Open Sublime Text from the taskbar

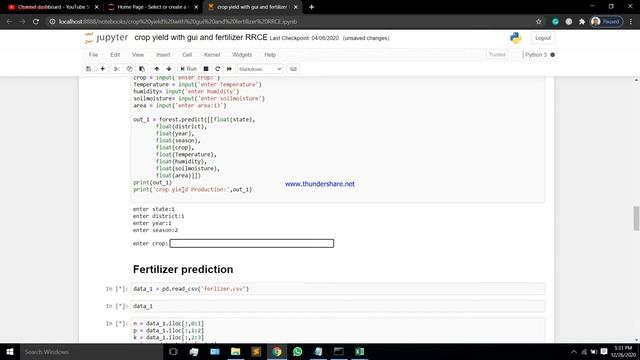click(x=256, y=351)
